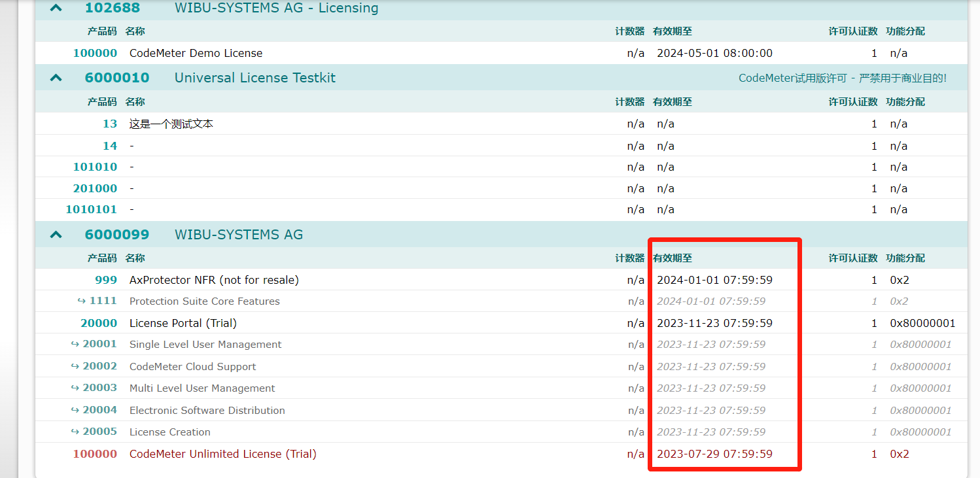This screenshot has height=478, width=980.
Task: Open red product code 100000 Unlimited License
Action: [95, 454]
